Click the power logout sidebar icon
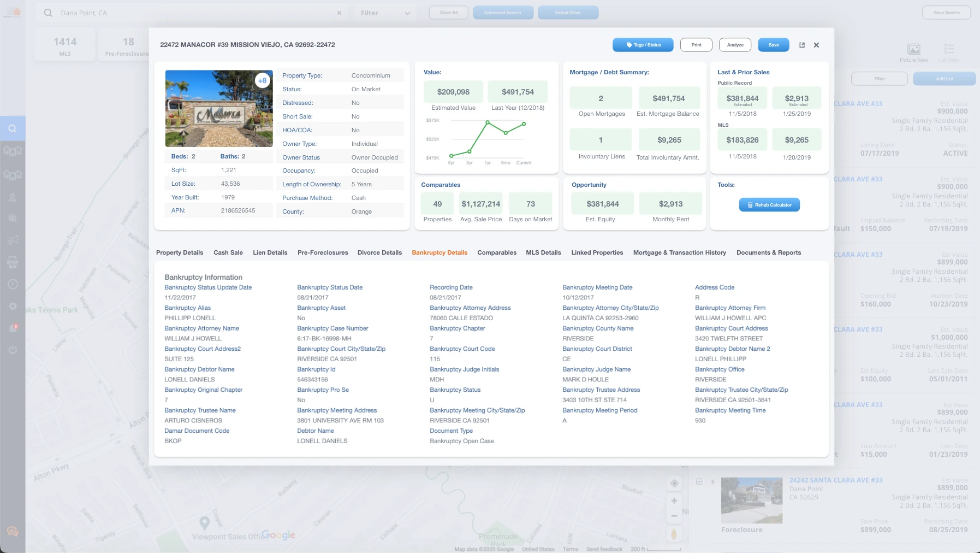Viewport: 980px width, 553px height. point(13,350)
